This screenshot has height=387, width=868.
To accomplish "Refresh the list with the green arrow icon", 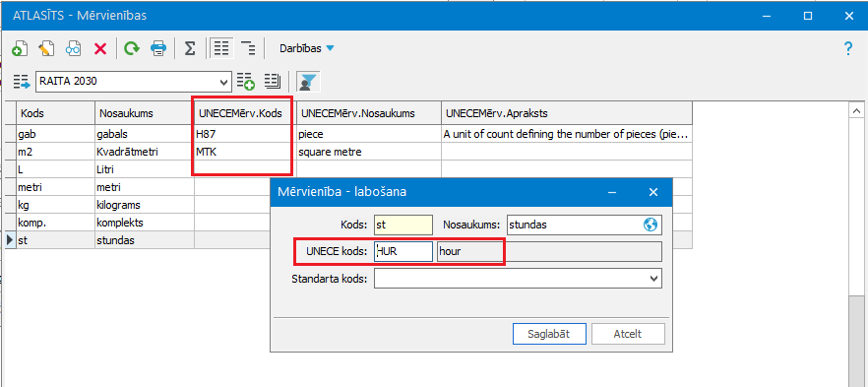I will click(132, 48).
